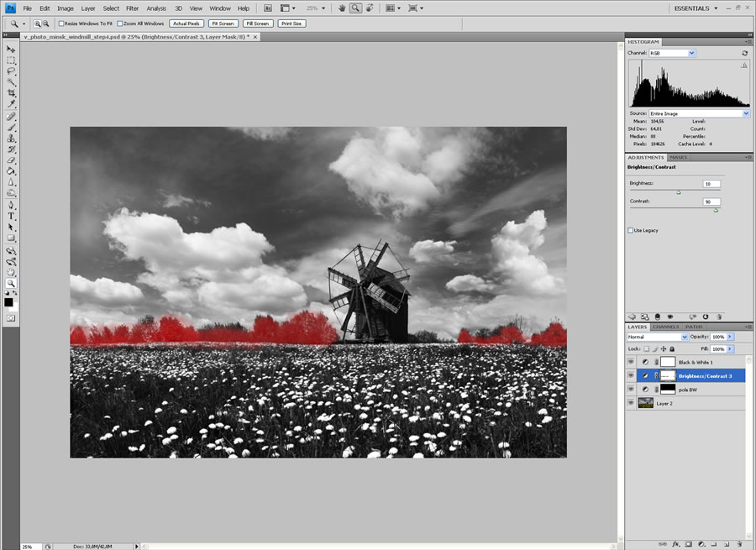Enable the Use Legacy checkbox
756x550 pixels.
tap(631, 230)
